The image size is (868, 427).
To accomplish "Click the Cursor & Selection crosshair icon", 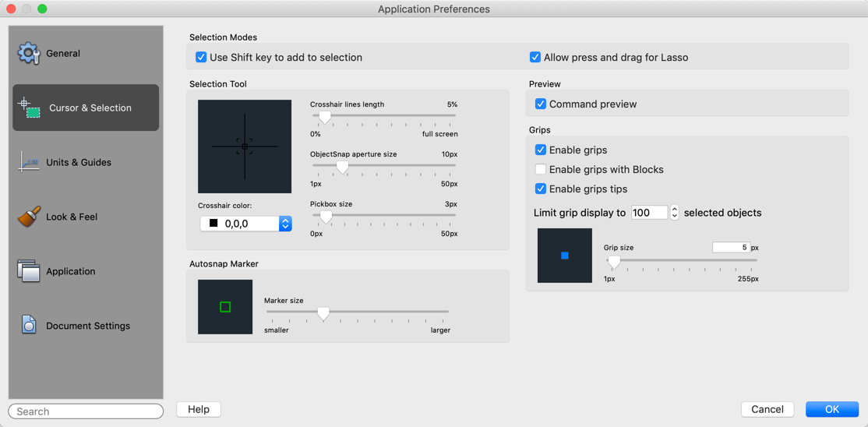I will (x=30, y=108).
